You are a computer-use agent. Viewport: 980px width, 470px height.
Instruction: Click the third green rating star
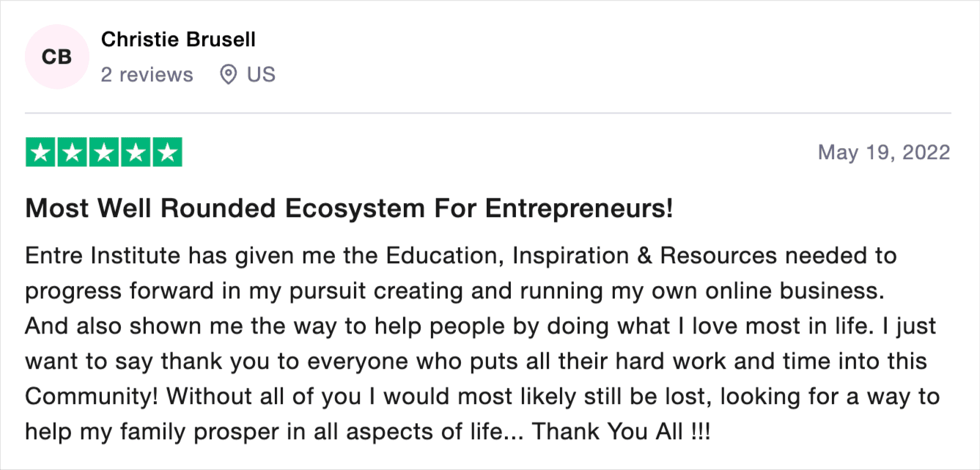tap(104, 153)
